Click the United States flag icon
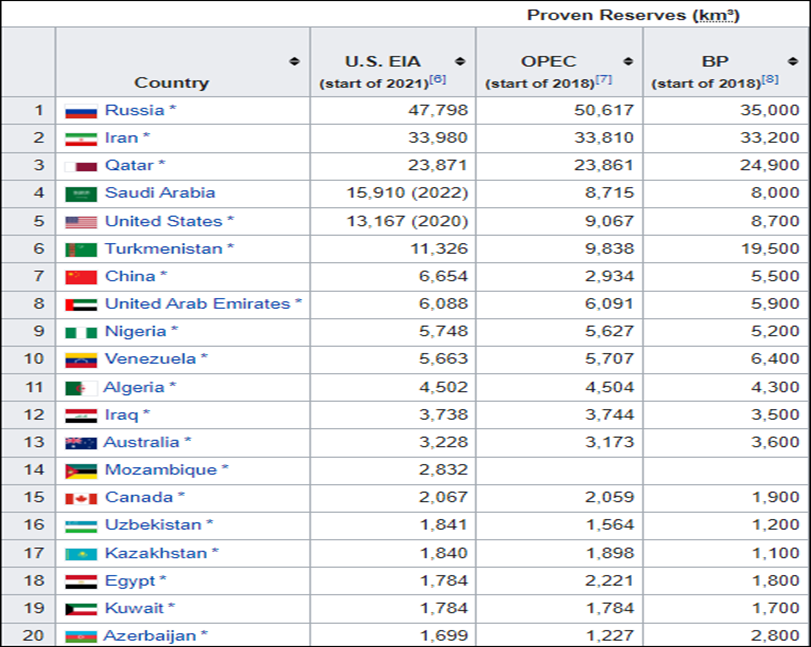Viewport: 811px width, 647px height. [x=81, y=222]
